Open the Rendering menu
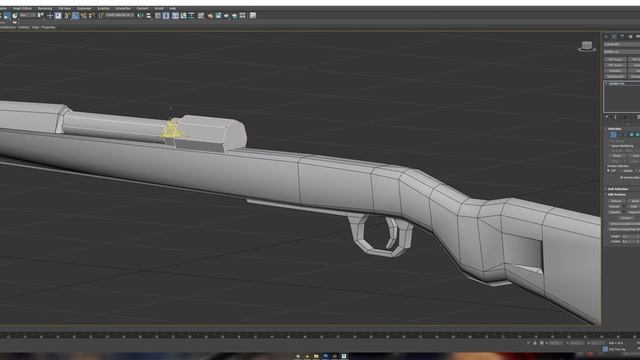This screenshot has height=360, width=640. pyautogui.click(x=44, y=8)
